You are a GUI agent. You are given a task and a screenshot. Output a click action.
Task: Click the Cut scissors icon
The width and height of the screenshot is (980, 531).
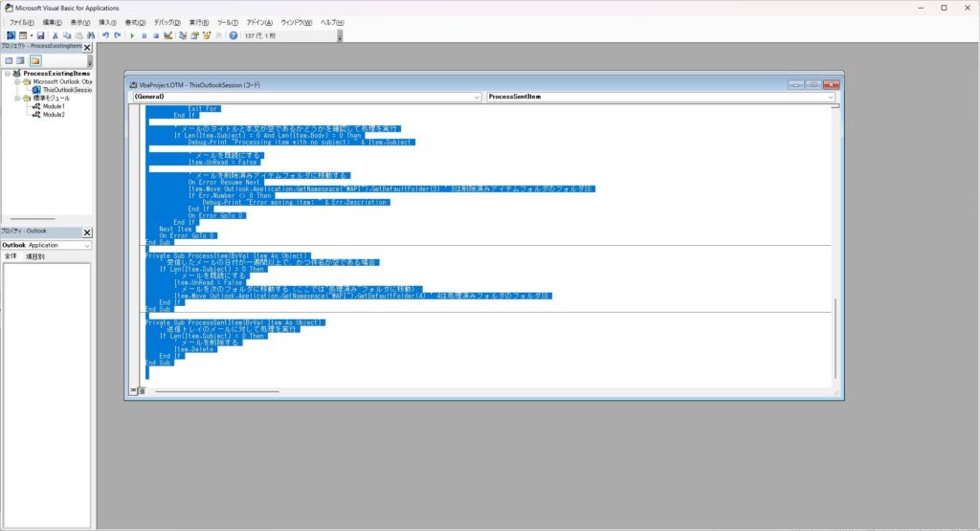(x=56, y=35)
